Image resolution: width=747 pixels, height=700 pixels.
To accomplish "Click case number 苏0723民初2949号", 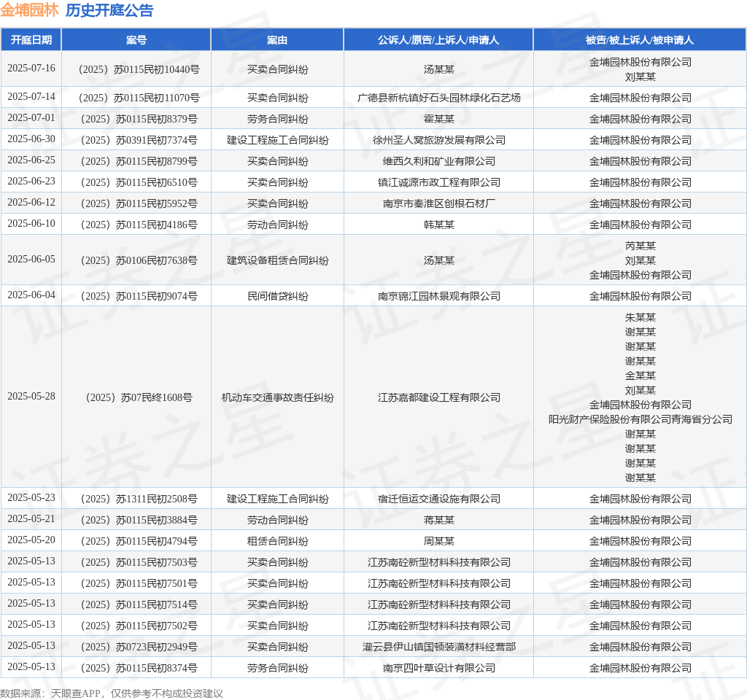I will click(x=139, y=647).
